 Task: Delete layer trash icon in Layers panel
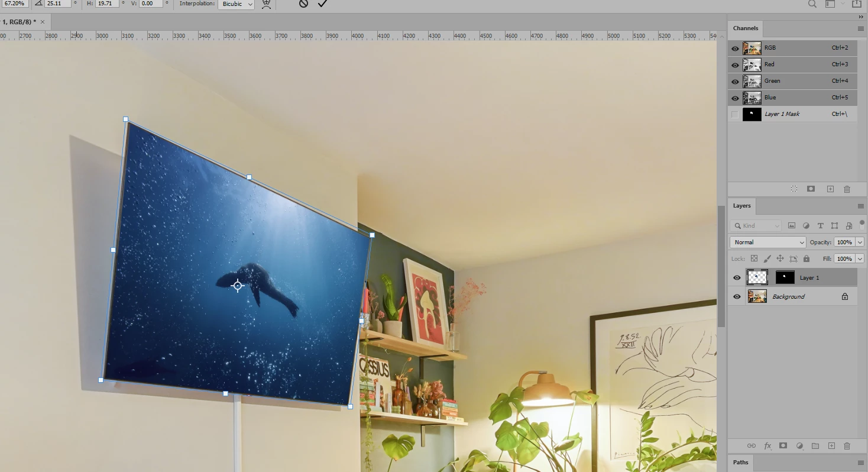coord(847,445)
